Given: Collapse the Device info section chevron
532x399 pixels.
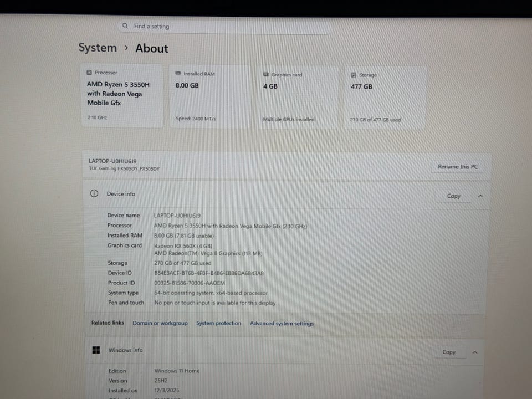Looking at the screenshot, I should pos(480,196).
